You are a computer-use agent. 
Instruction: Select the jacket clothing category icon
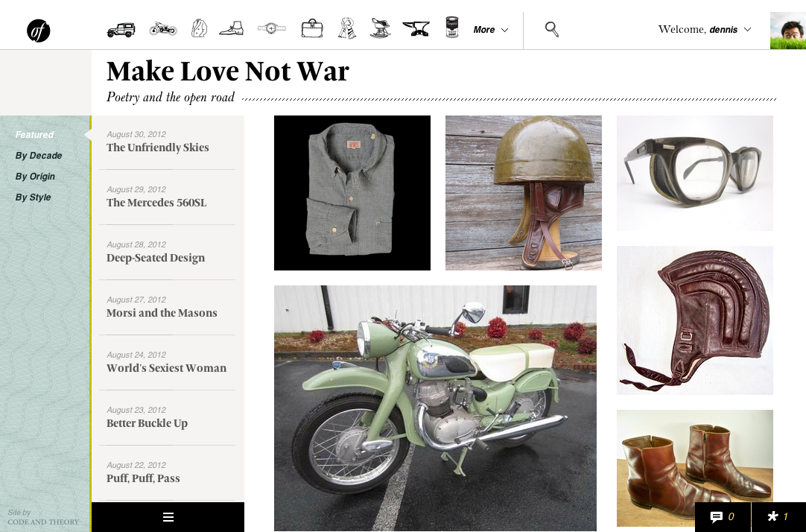(x=198, y=28)
